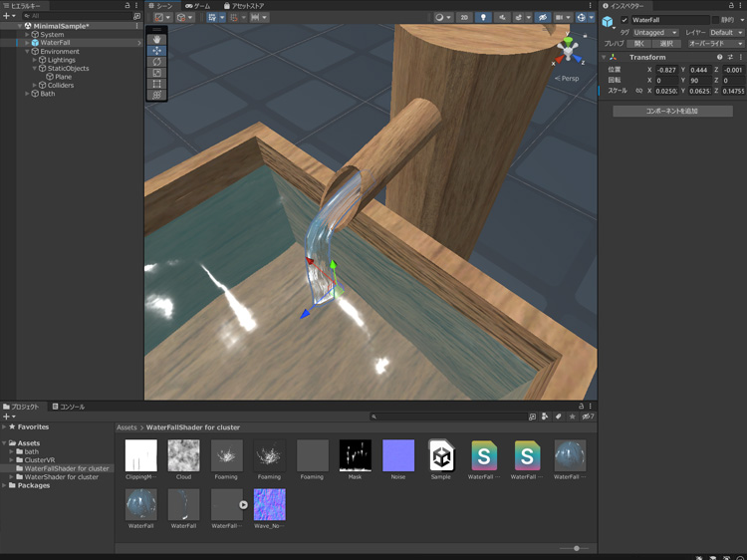The height and width of the screenshot is (560, 747).
Task: Adjust the asset thumbnail size slider
Action: coord(576,548)
